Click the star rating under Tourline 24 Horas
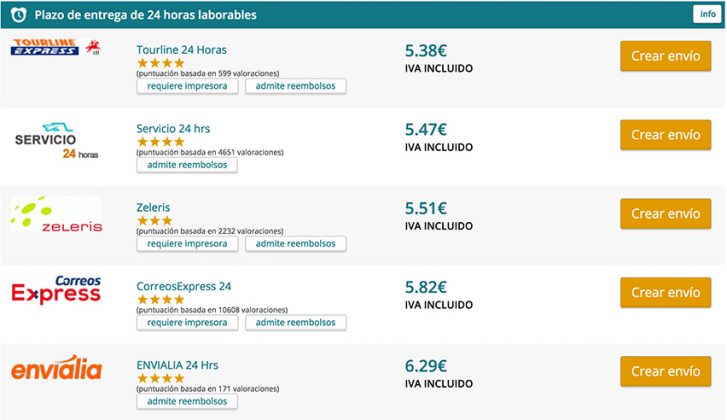Screen dimensions: 727x420 [161, 63]
